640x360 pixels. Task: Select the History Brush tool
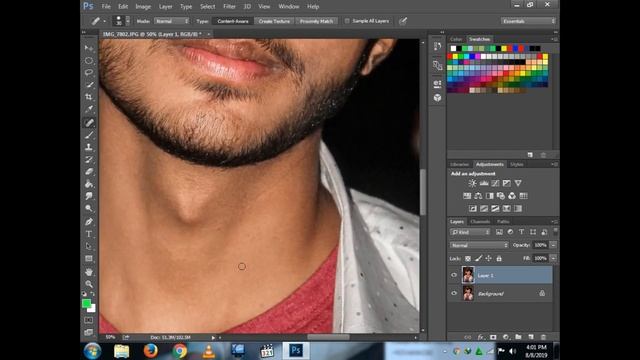click(x=89, y=159)
